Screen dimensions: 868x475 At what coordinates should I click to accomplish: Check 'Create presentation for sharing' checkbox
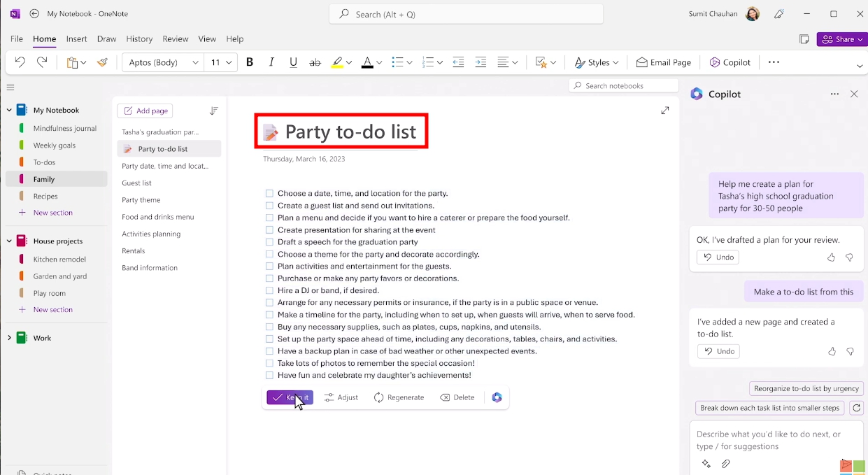point(269,229)
